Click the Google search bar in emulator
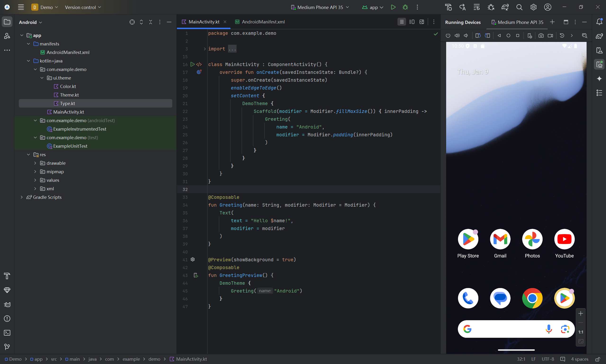The width and height of the screenshot is (606, 364). 506,329
